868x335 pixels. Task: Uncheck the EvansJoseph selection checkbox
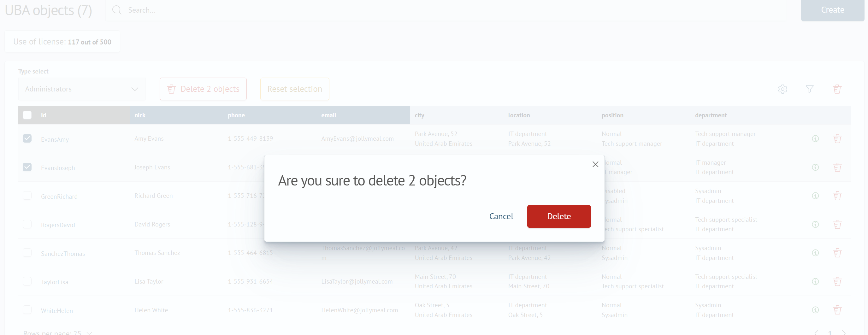[x=27, y=167]
